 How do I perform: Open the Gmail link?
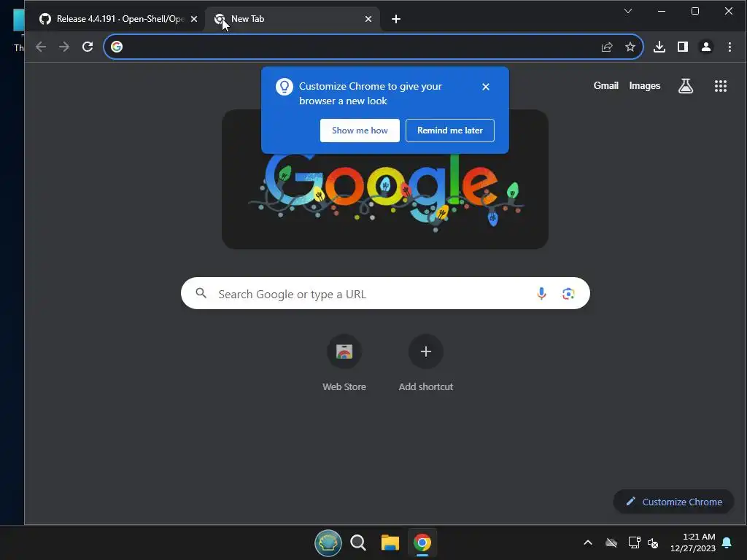pyautogui.click(x=605, y=86)
